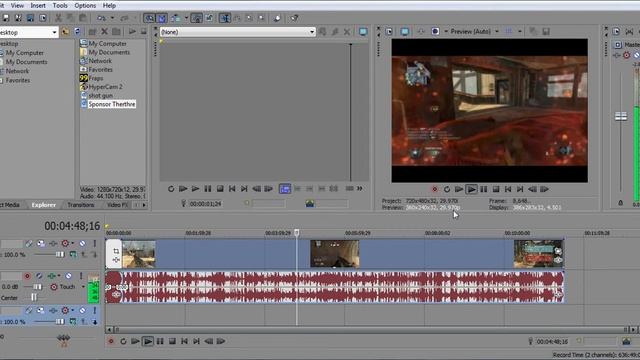This screenshot has height=360, width=640.
Task: Toggle Automatic Crossfades in main toolbar
Action: click(162, 18)
